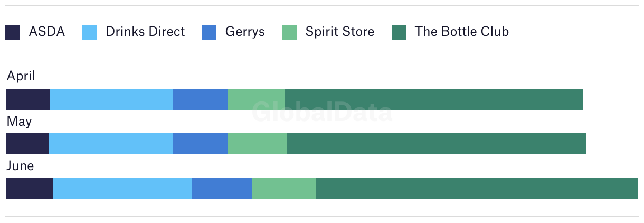The width and height of the screenshot is (644, 223).
Task: Toggle the Gerrys legend label
Action: pos(245,32)
